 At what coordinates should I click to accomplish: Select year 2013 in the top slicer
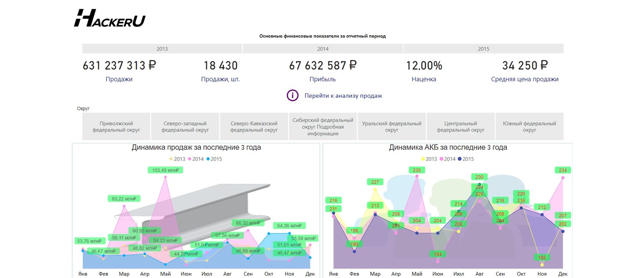[x=162, y=49]
